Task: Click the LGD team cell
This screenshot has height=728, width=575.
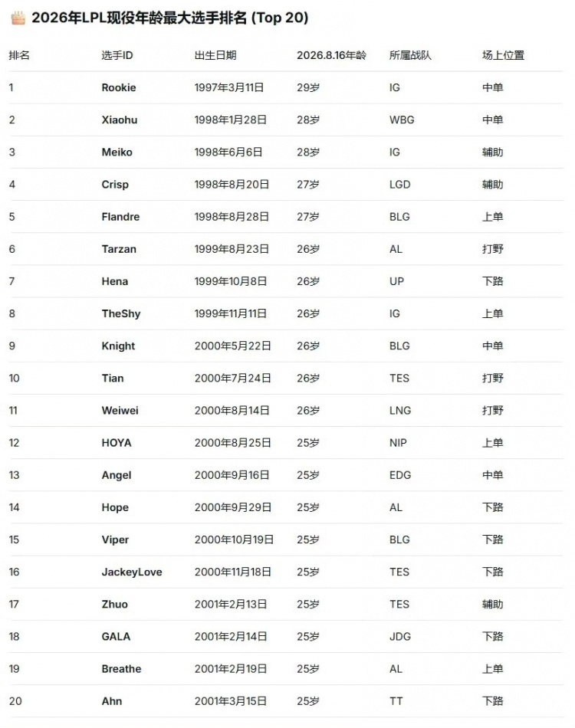Action: tap(400, 185)
